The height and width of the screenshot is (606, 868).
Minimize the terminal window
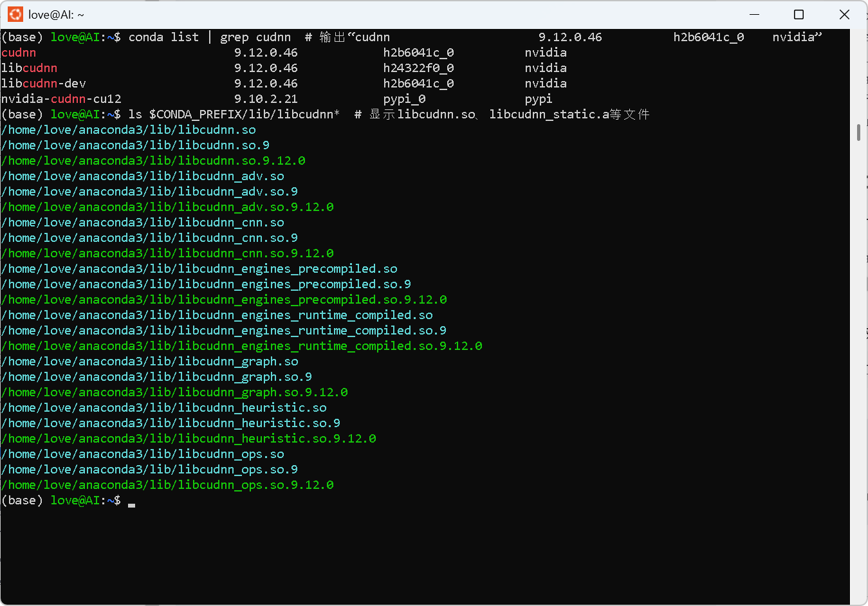[x=755, y=14]
